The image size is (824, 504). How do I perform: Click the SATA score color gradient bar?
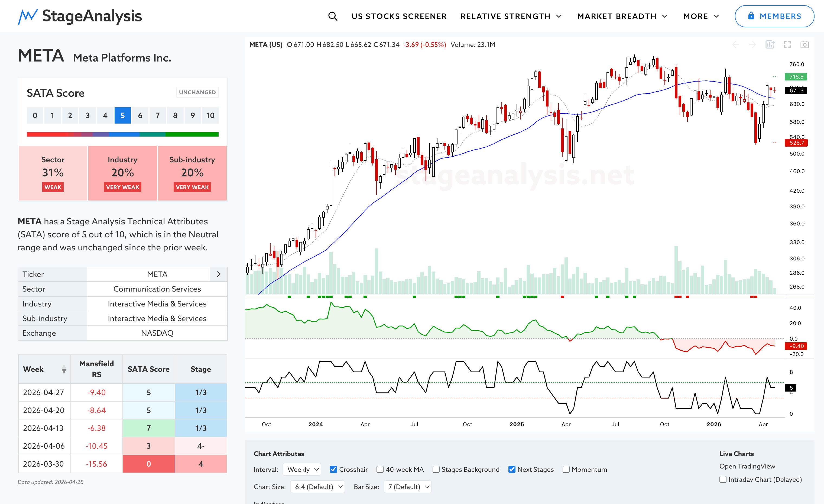point(122,134)
